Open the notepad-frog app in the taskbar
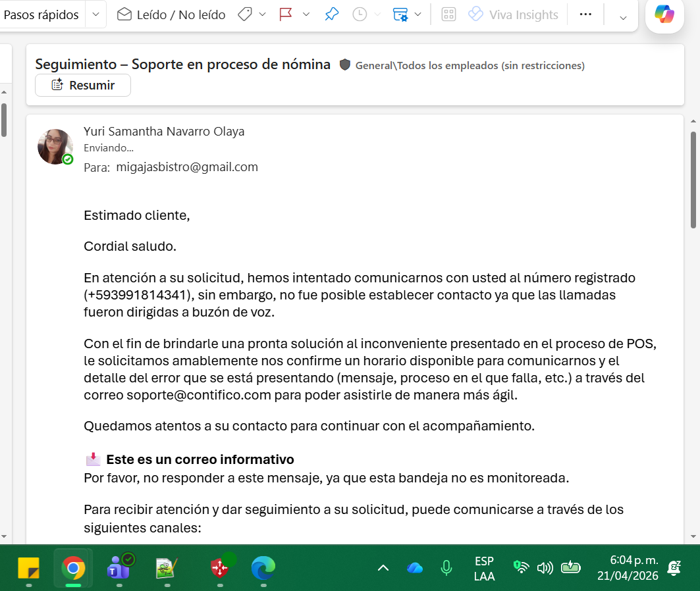 click(x=167, y=568)
